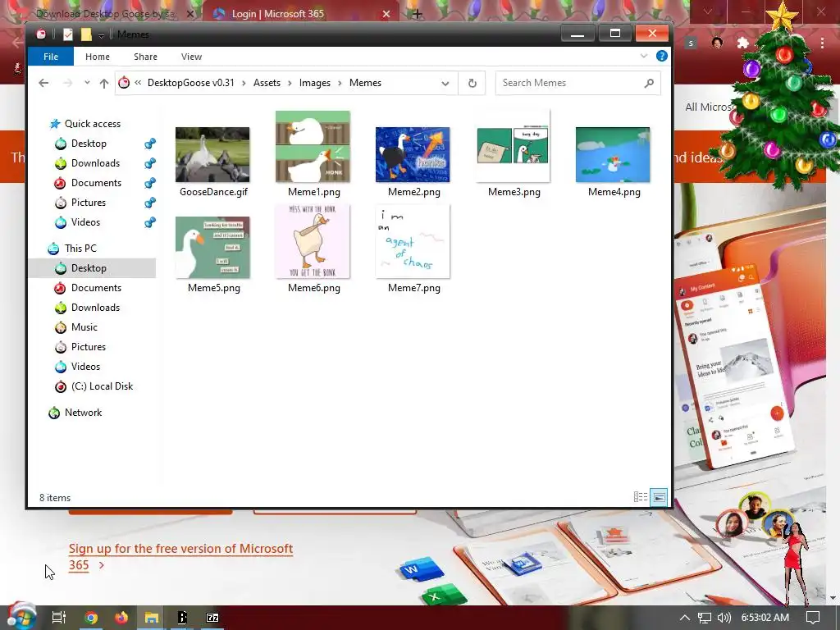Open the Explorer Help icon
Image resolution: width=840 pixels, height=630 pixels.
[662, 56]
